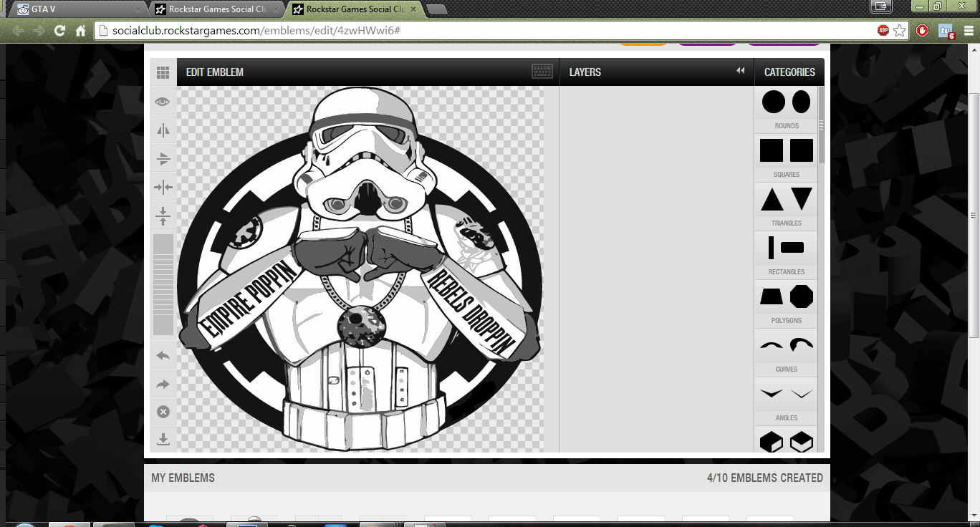Open the tv extension with badge 6

pos(946,31)
